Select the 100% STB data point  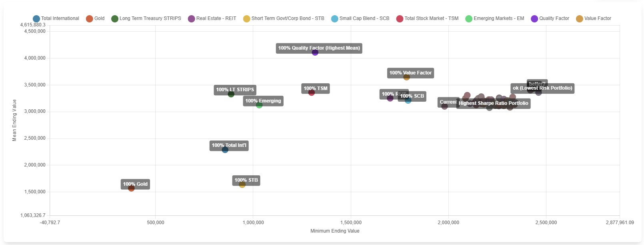point(242,185)
